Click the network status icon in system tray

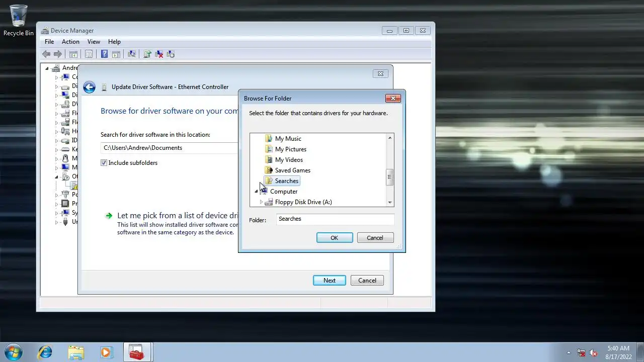coord(582,352)
